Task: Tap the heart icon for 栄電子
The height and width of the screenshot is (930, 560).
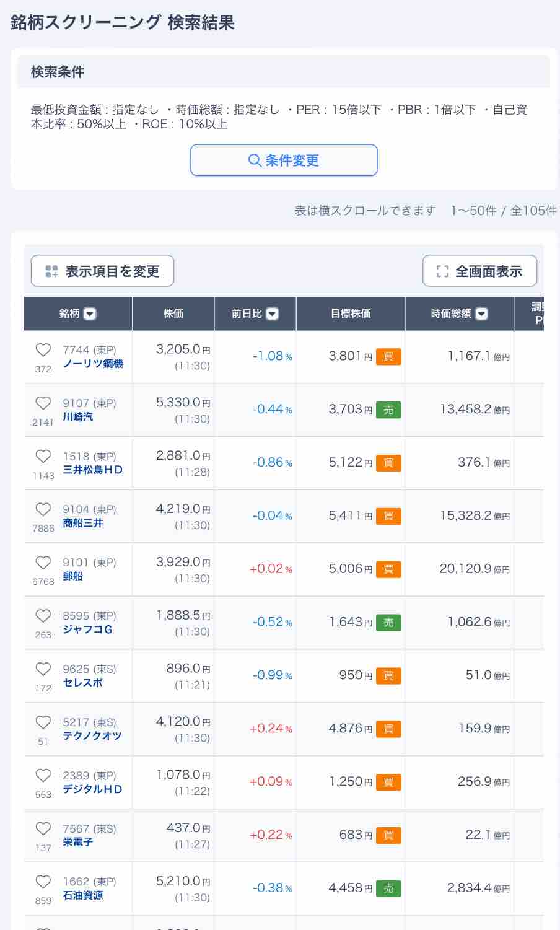Action: tap(43, 829)
